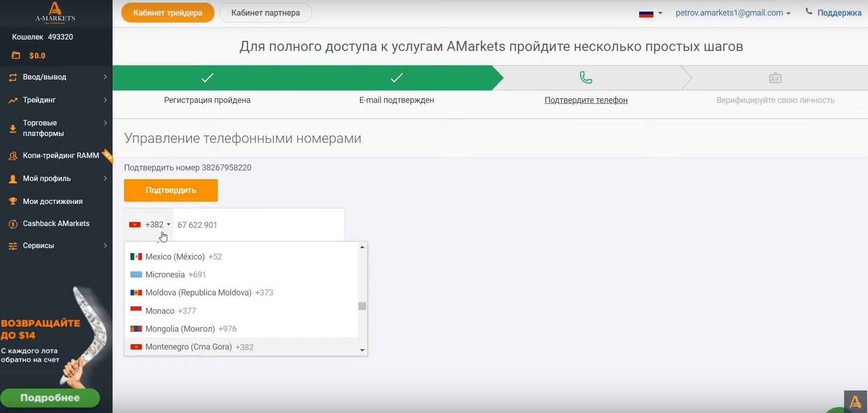Click the Мой профиль person icon
Viewport: 868px width, 413px height.
pyautogui.click(x=13, y=179)
